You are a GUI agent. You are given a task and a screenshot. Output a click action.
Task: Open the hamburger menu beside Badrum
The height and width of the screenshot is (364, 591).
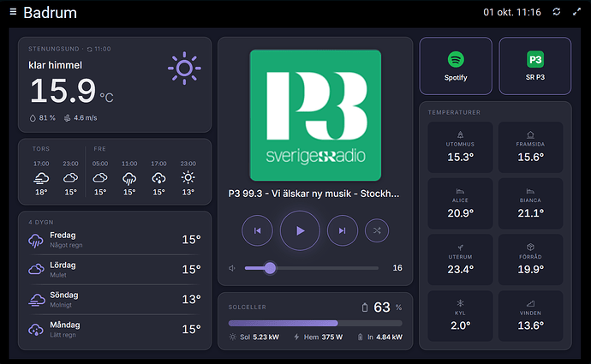coord(13,12)
